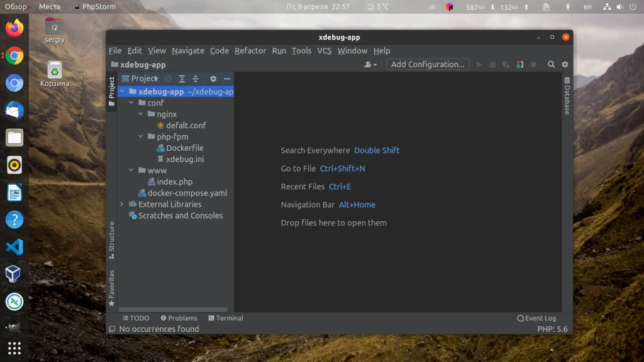This screenshot has width=644, height=362.
Task: Click the Add Configuration button
Action: (428, 64)
